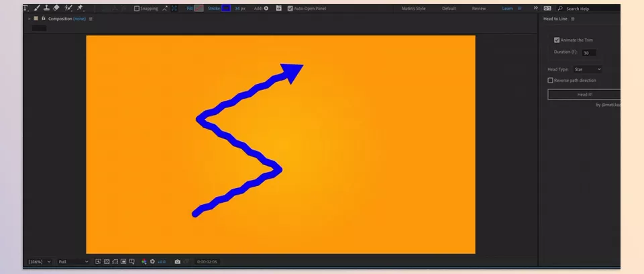644x274 pixels.
Task: Click the region of interest icon
Action: click(123, 262)
